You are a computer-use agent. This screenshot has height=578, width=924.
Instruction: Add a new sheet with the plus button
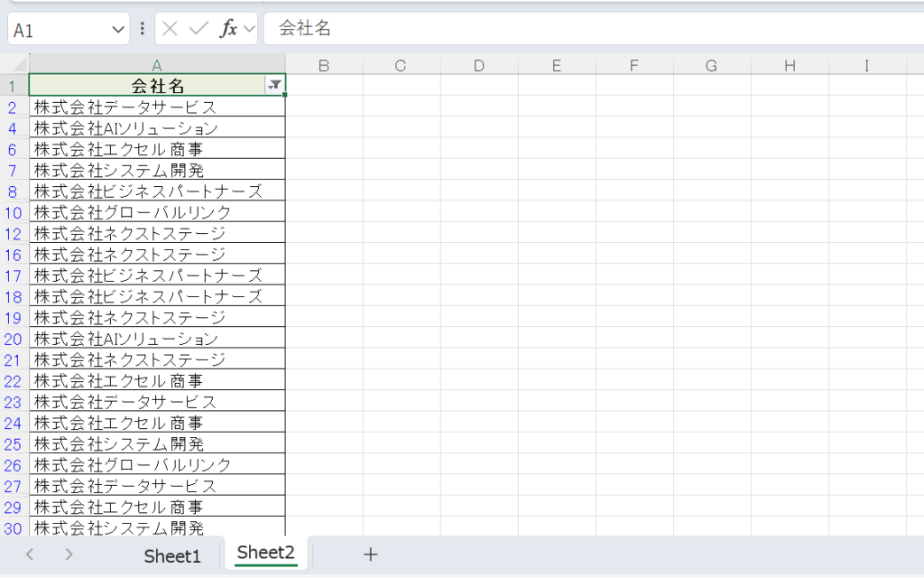370,555
